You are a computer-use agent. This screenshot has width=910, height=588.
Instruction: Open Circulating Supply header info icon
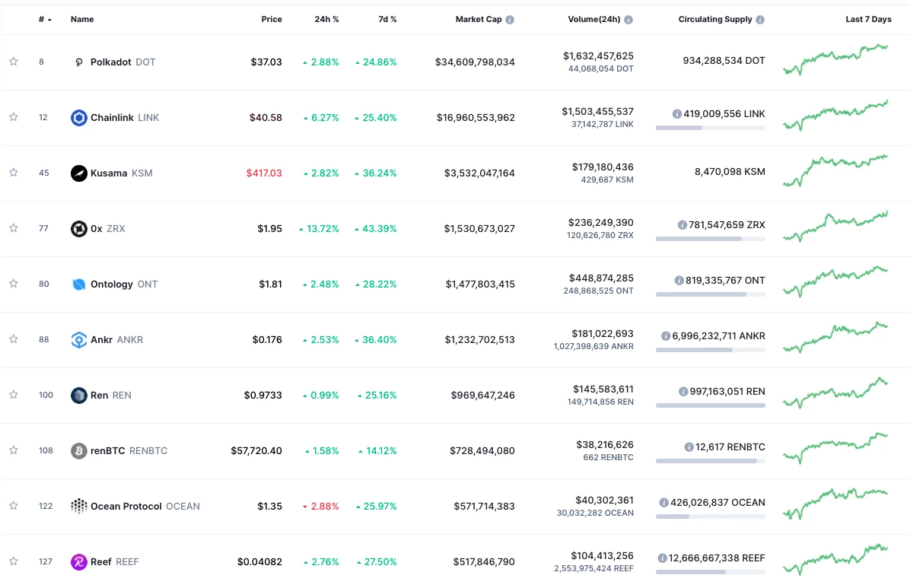point(760,20)
